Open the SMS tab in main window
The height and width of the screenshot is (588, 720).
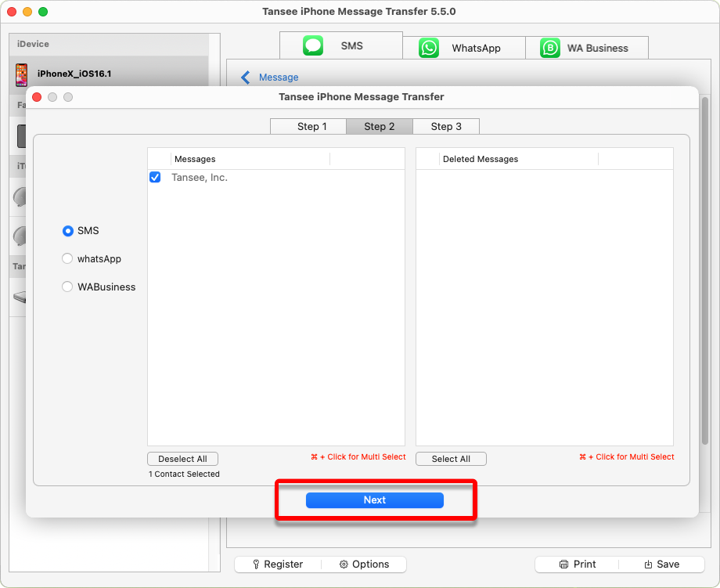tap(341, 45)
